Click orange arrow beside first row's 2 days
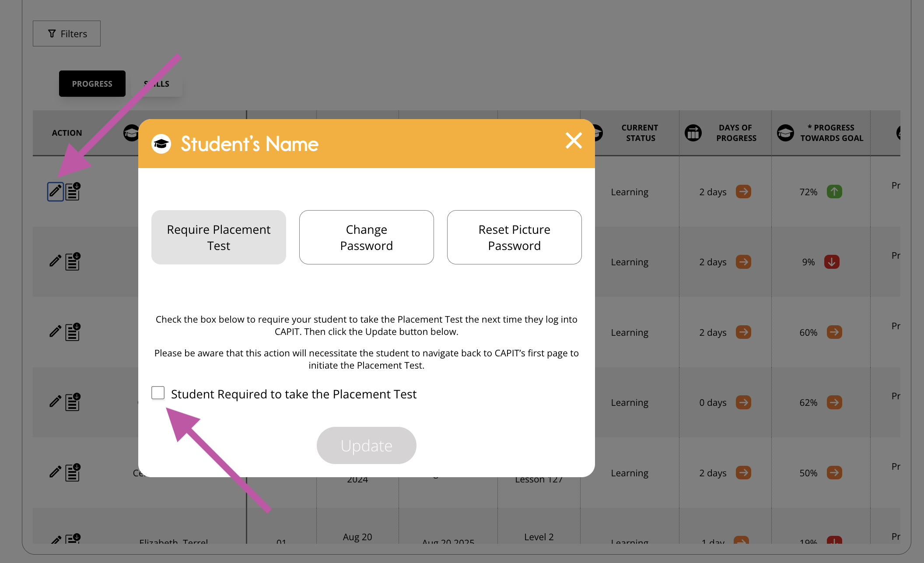 [743, 192]
